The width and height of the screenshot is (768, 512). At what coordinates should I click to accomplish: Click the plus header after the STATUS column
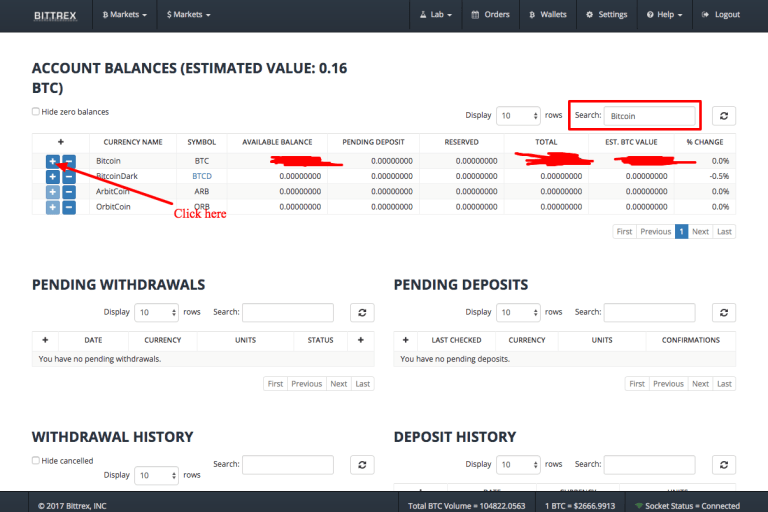click(360, 340)
